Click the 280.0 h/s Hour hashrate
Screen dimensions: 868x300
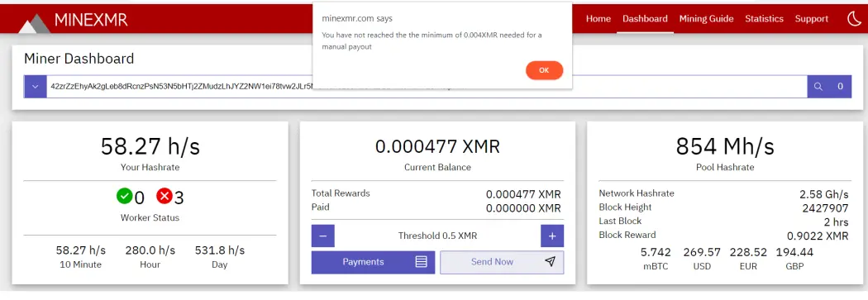(150, 250)
